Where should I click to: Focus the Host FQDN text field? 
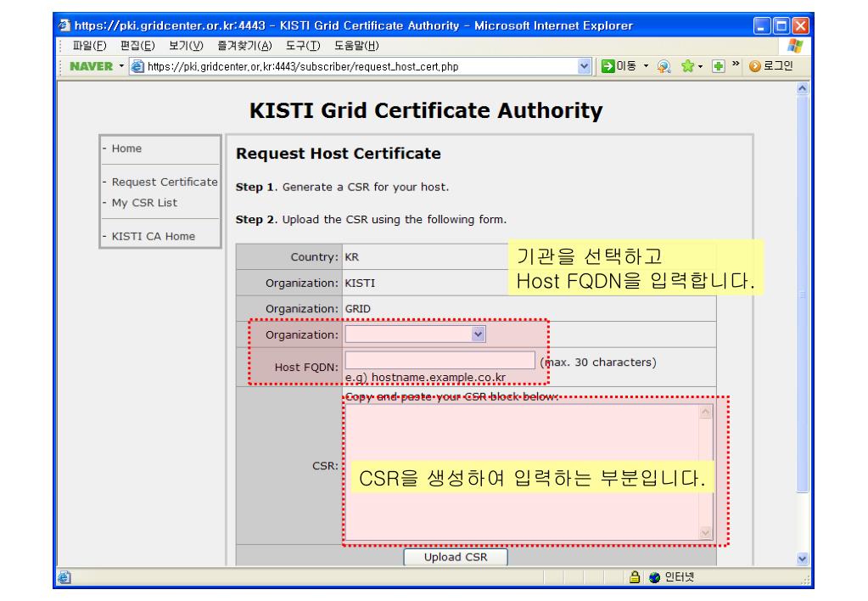440,360
